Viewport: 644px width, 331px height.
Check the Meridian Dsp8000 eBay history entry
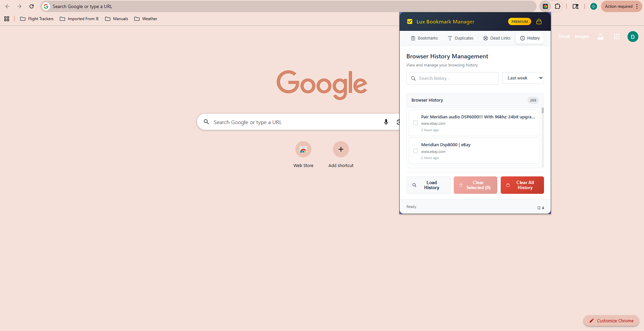pos(415,151)
